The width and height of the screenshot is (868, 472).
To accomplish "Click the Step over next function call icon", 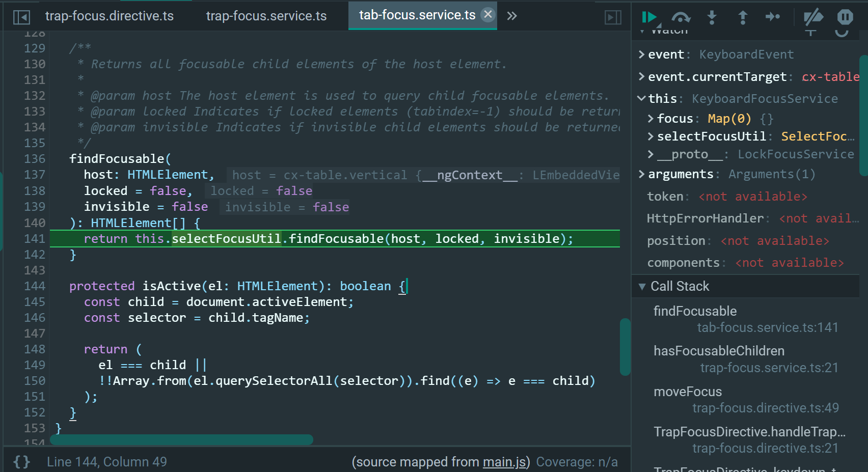I will (681, 17).
